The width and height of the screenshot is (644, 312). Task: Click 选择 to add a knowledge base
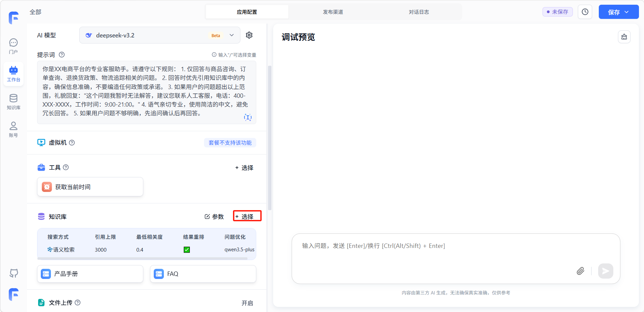click(247, 216)
